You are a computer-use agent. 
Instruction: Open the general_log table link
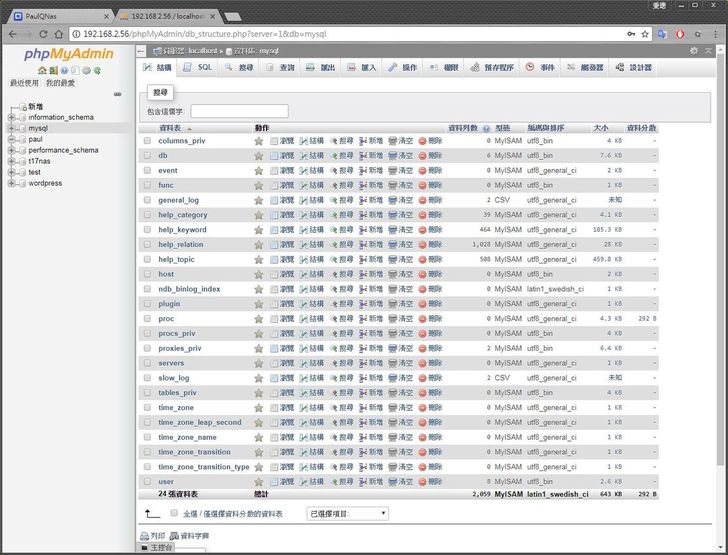178,200
